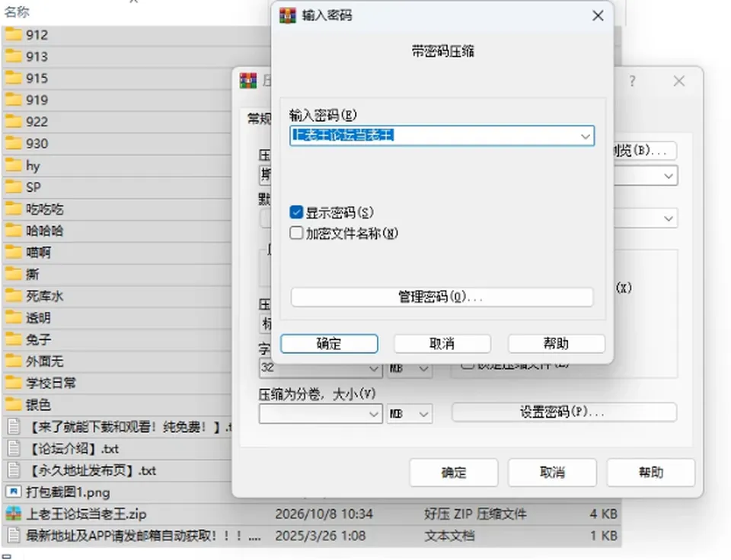Uncheck the 显示密码(S) checkbox
The image size is (731, 560).
click(296, 212)
